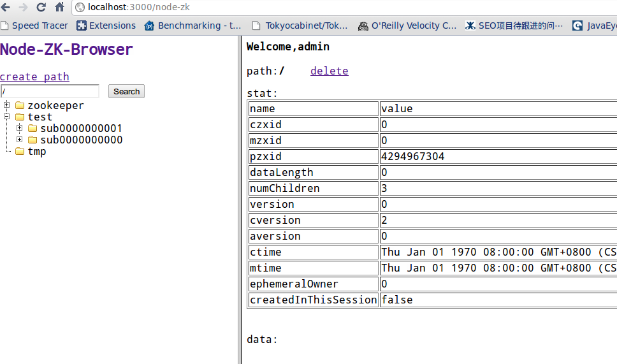
Task: Collapse the test tree node
Action: click(x=7, y=117)
